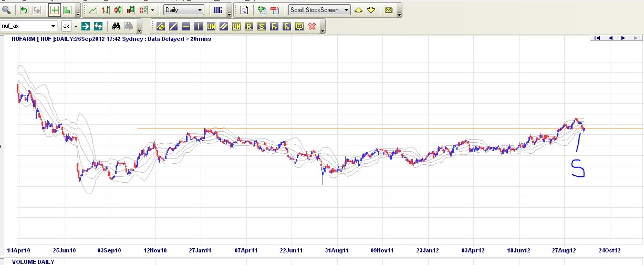Select the red-green box chart type
This screenshot has width=644, height=265.
(130, 9)
